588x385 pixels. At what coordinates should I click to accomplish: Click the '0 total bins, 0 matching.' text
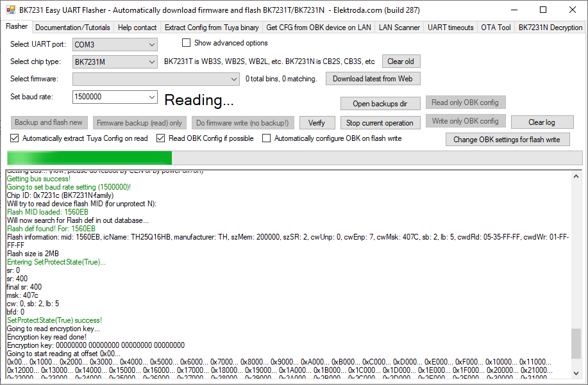pos(281,79)
